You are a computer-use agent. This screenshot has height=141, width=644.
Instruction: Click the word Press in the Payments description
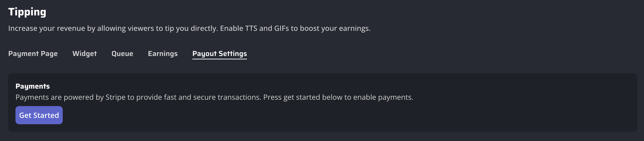coord(272,97)
